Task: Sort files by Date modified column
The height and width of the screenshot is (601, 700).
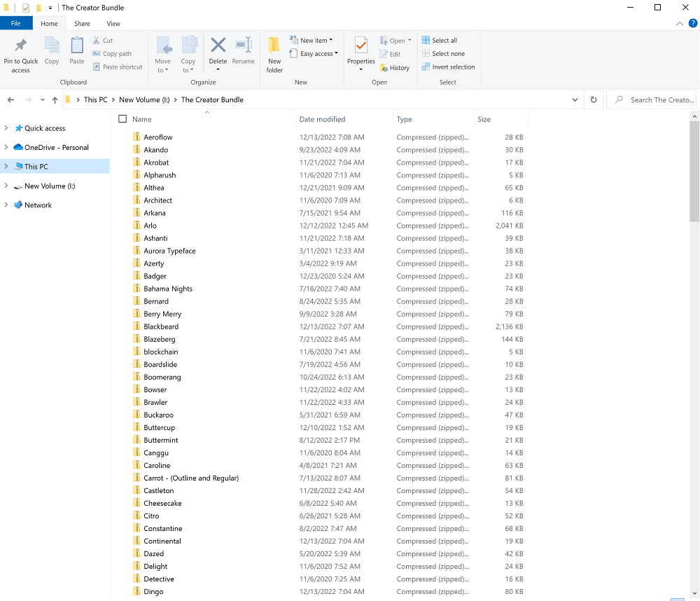Action: coord(322,119)
